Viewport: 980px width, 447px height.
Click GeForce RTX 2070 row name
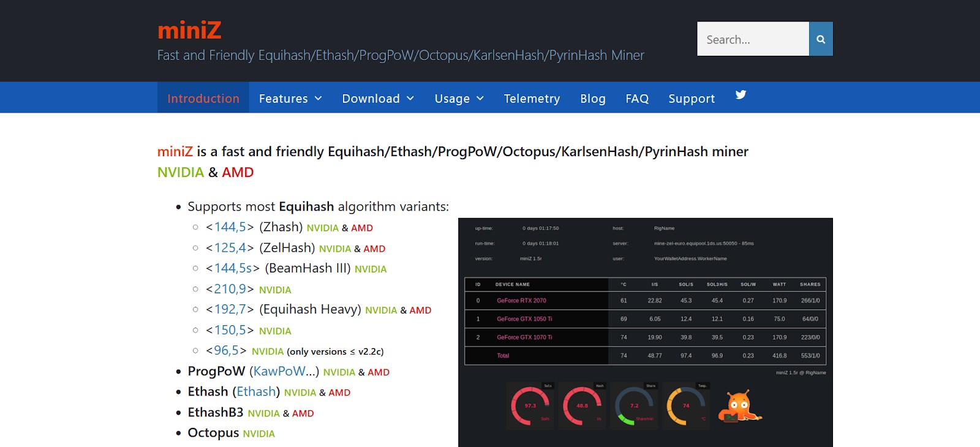(521, 301)
